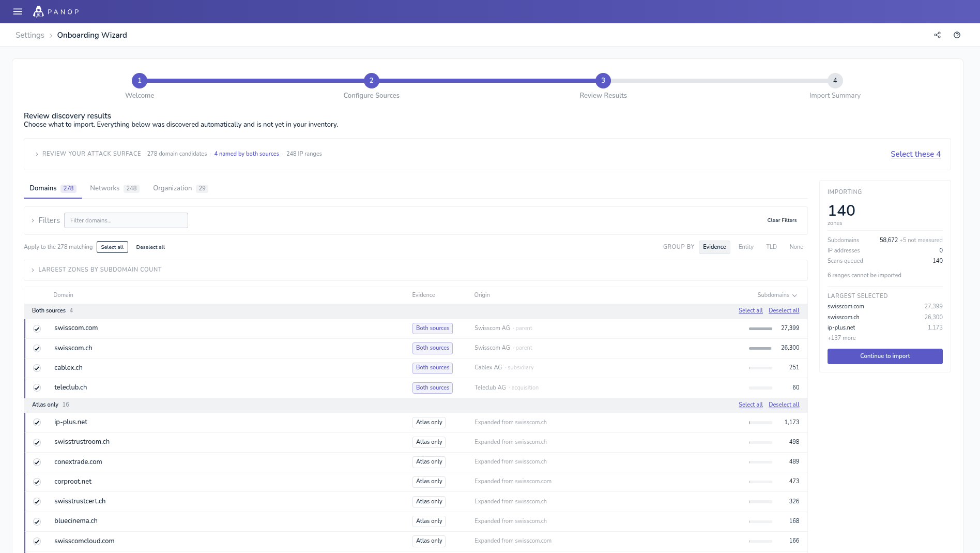The width and height of the screenshot is (980, 553).
Task: Uncheck the bluecinema.ch checkbox
Action: tap(37, 521)
